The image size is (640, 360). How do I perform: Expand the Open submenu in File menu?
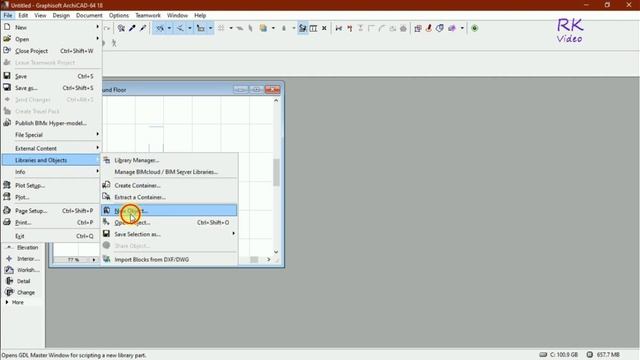point(51,39)
